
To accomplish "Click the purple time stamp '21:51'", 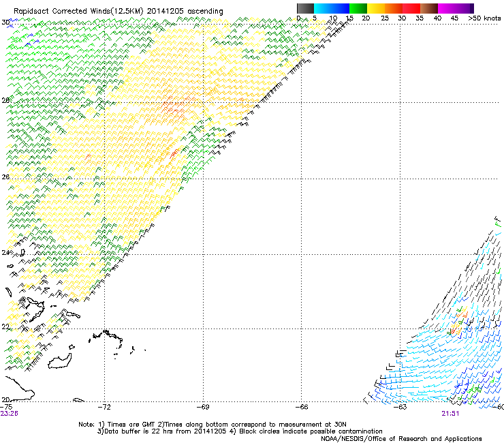I will point(450,414).
